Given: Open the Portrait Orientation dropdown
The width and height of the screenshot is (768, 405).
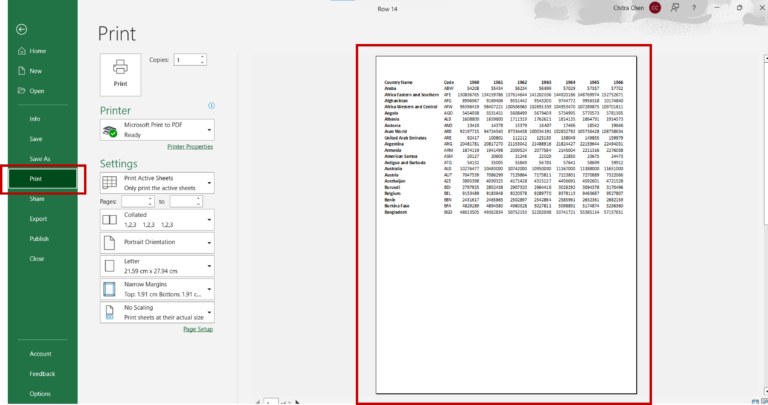Looking at the screenshot, I should pyautogui.click(x=157, y=243).
